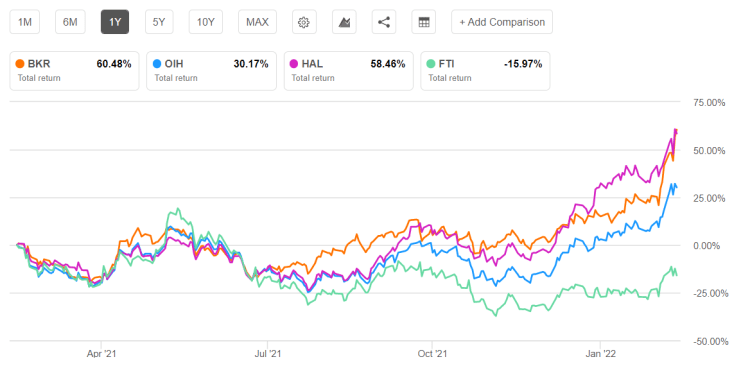
Task: Select the 1M time range
Action: point(24,22)
